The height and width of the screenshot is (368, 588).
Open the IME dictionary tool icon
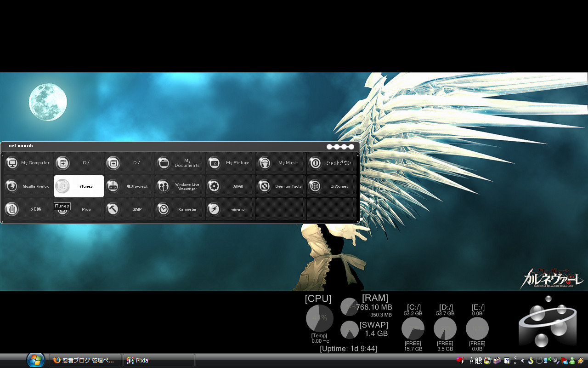(487, 361)
